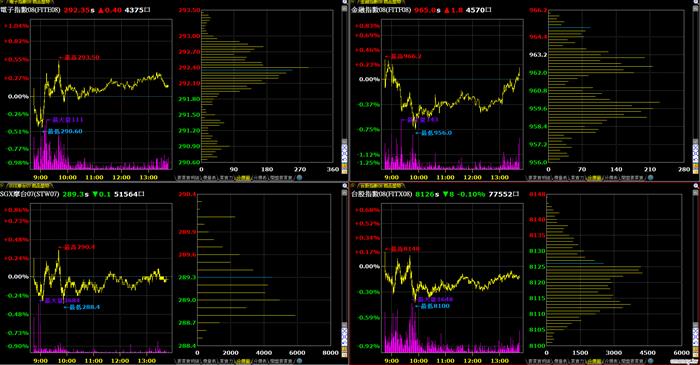Select the highlighted yellow tab under 電子指數08 chart
This screenshot has width=700, height=365.
pos(243,178)
